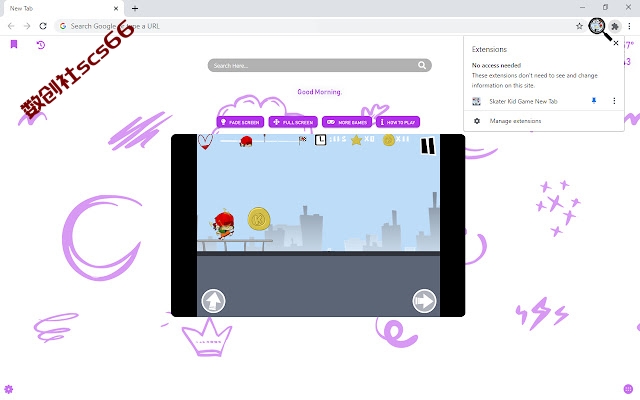The width and height of the screenshot is (640, 400).
Task: Click the search magnifier in page search bar
Action: (x=422, y=65)
